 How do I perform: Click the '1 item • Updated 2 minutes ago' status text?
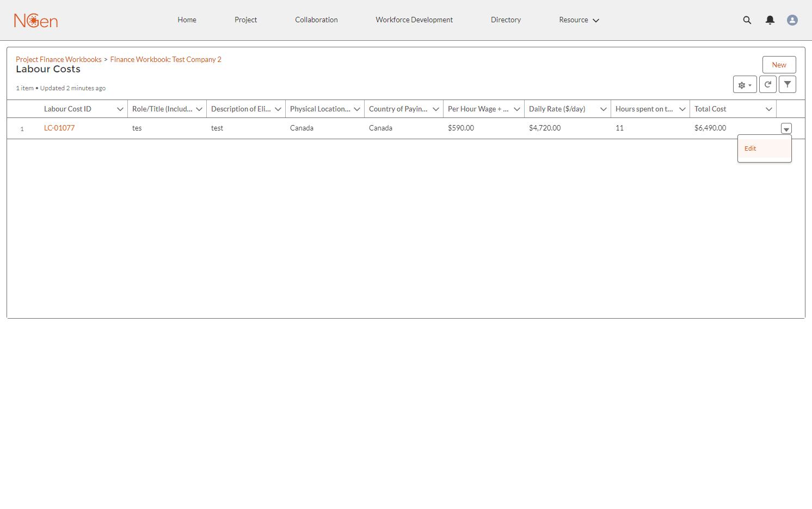(x=61, y=88)
